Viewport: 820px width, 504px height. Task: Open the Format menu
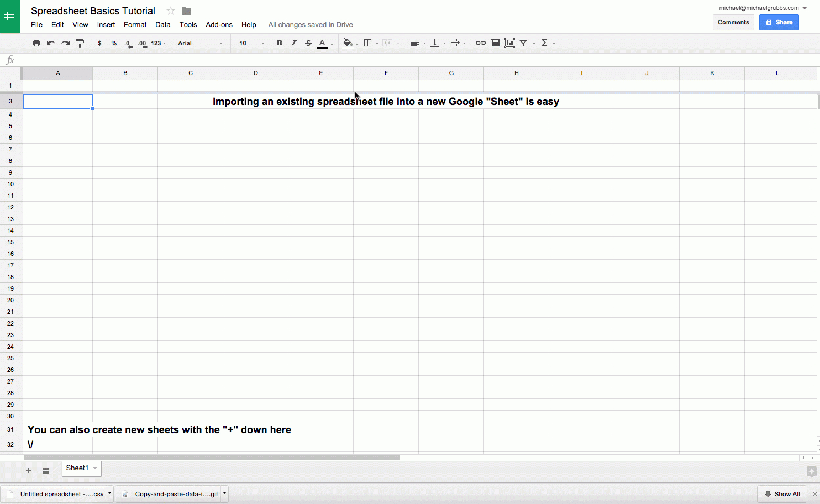(135, 24)
